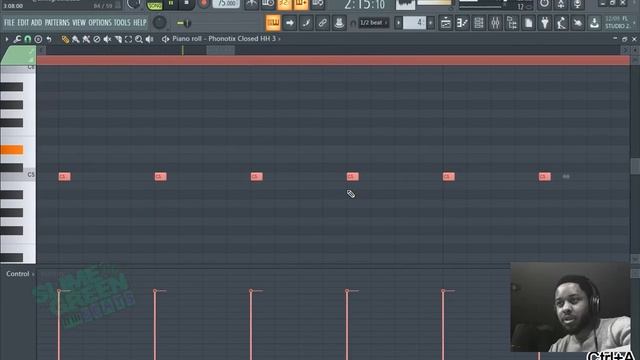
Task: Stop playback with the stop button
Action: pyautogui.click(x=187, y=4)
